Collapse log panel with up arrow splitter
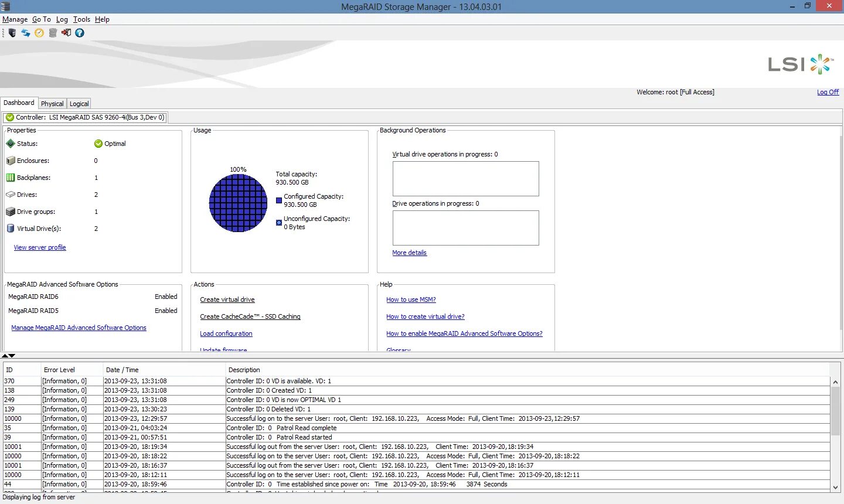Screen dimensions: 844x504 coord(5,356)
